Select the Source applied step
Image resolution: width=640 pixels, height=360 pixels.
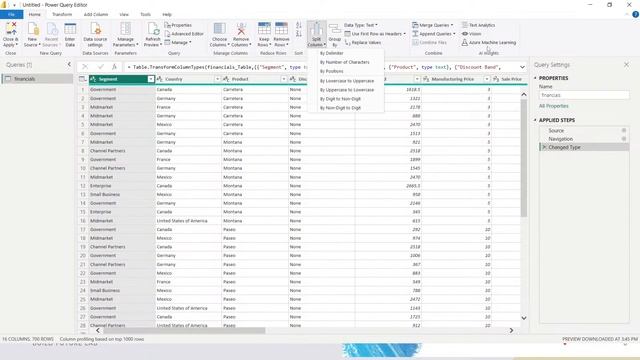tap(584, 130)
